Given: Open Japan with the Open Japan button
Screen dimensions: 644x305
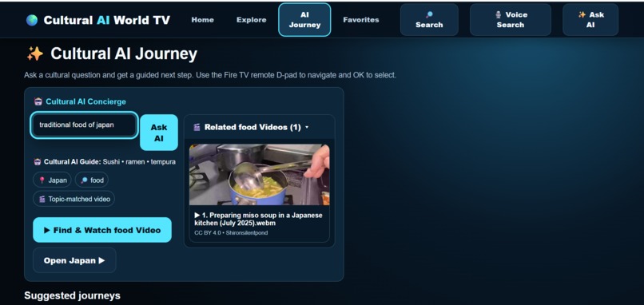Looking at the screenshot, I should (x=74, y=260).
